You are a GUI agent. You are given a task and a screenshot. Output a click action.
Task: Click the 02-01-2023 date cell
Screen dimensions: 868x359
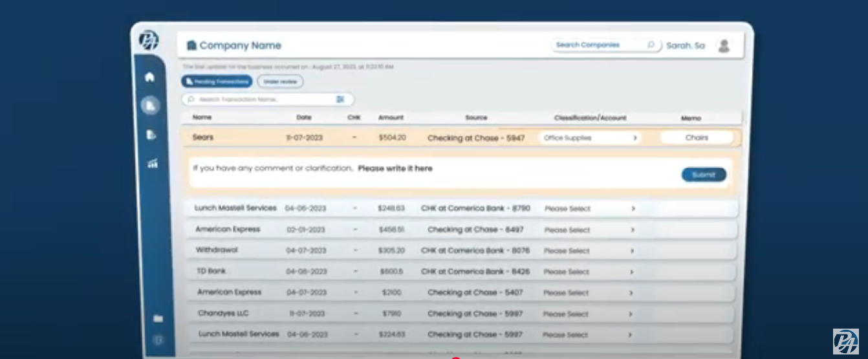click(x=306, y=230)
